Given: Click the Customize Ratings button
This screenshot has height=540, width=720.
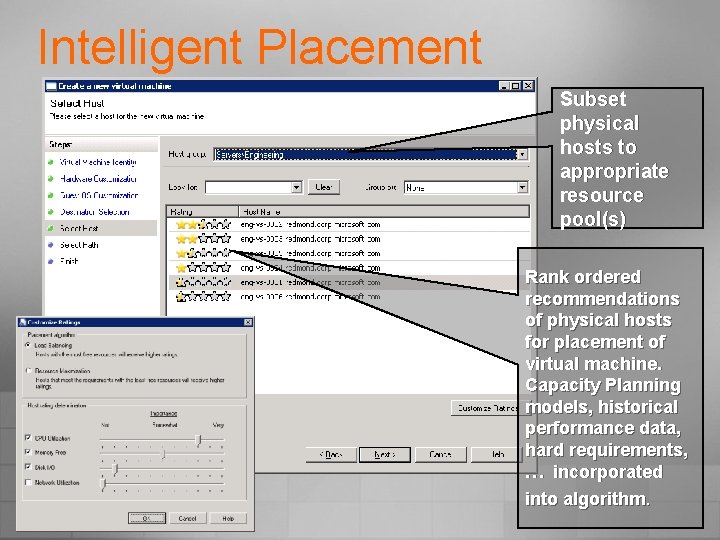Looking at the screenshot, I should 488,408.
